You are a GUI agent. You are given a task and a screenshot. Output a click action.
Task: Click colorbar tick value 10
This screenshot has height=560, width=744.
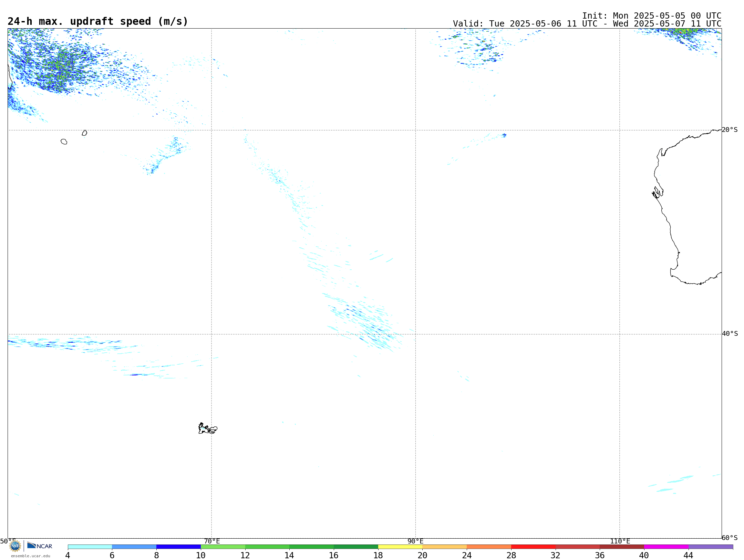pyautogui.click(x=201, y=555)
